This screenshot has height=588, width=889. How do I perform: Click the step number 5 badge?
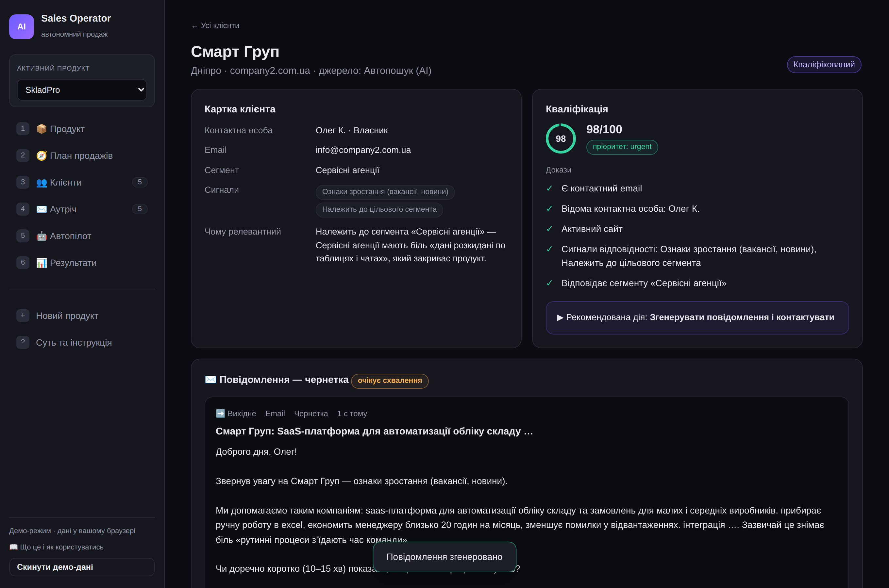(x=23, y=236)
